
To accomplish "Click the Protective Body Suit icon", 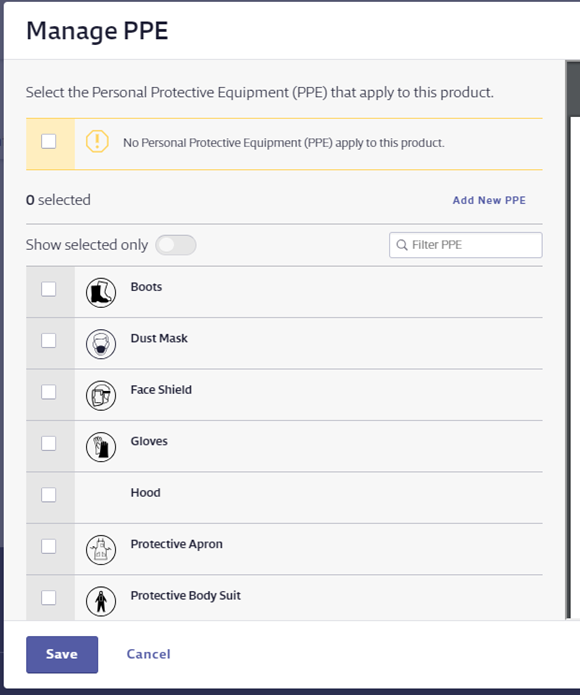I will click(x=101, y=601).
